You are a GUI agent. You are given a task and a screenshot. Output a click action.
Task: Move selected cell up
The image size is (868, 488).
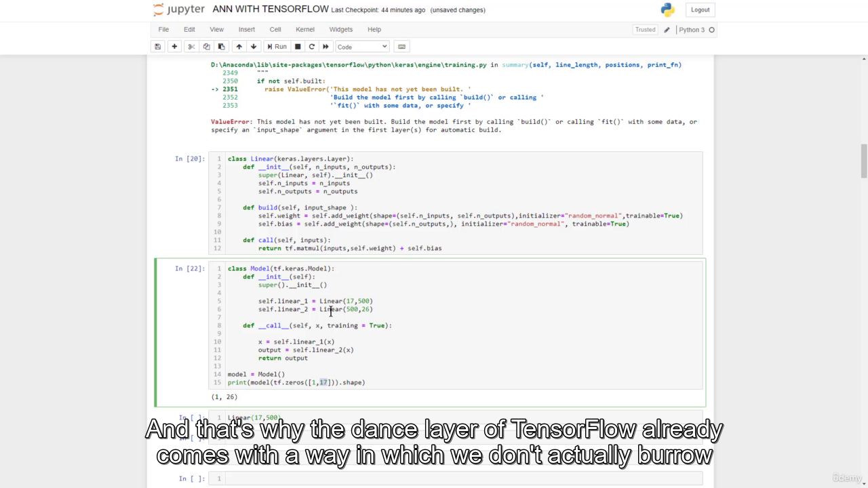[239, 47]
